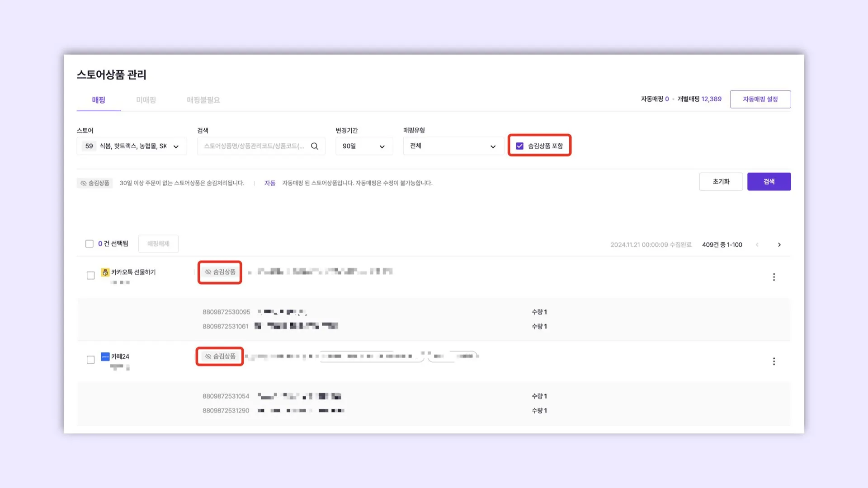Open the 매핑유형 전체 dropdown
The image size is (868, 488).
pyautogui.click(x=453, y=146)
